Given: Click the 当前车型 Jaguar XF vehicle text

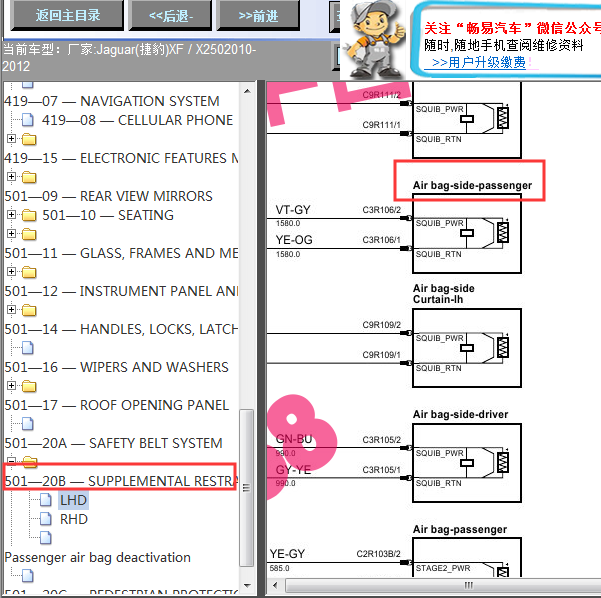Looking at the screenshot, I should pyautogui.click(x=129, y=58).
